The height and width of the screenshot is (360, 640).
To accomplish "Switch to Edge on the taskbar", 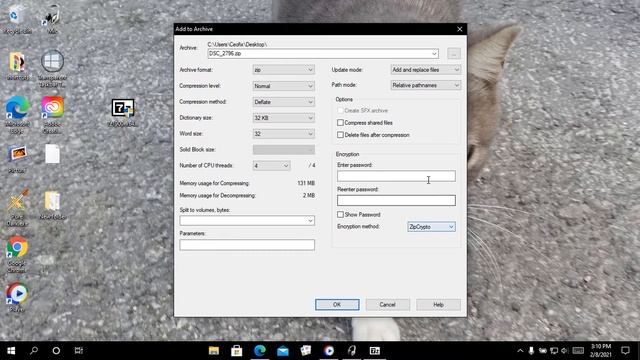I will click(260, 351).
